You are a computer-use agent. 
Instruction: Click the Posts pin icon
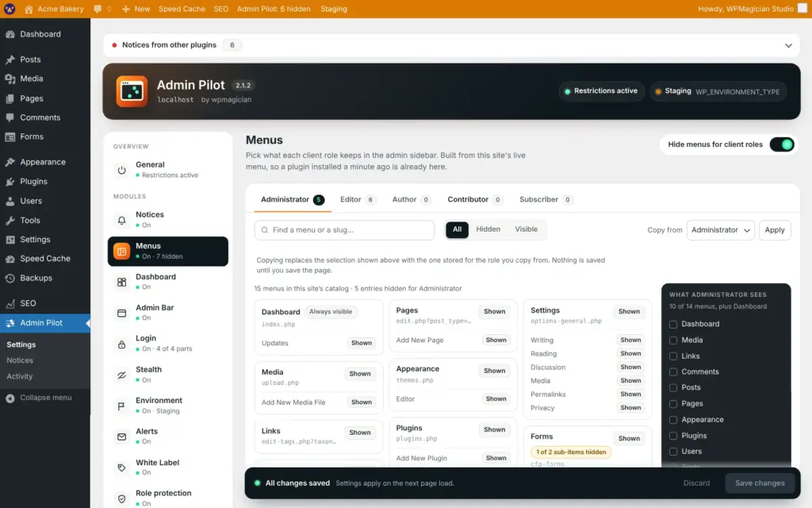click(10, 60)
